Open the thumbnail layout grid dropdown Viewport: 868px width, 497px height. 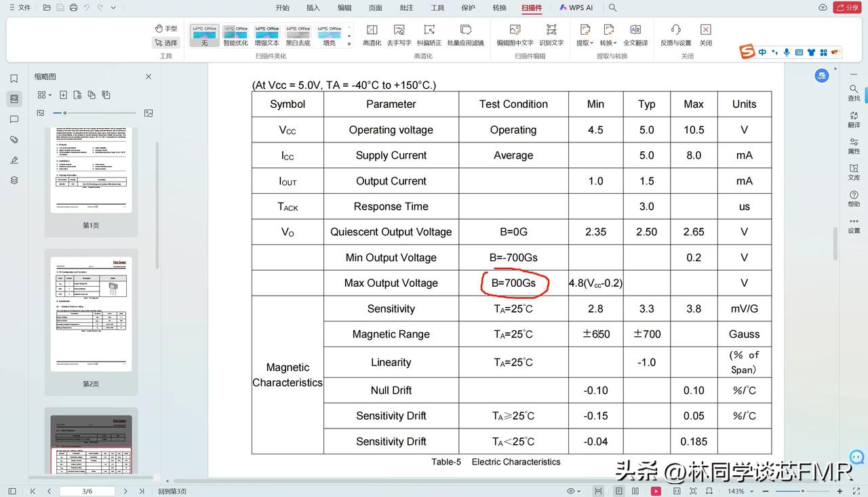[x=44, y=95]
